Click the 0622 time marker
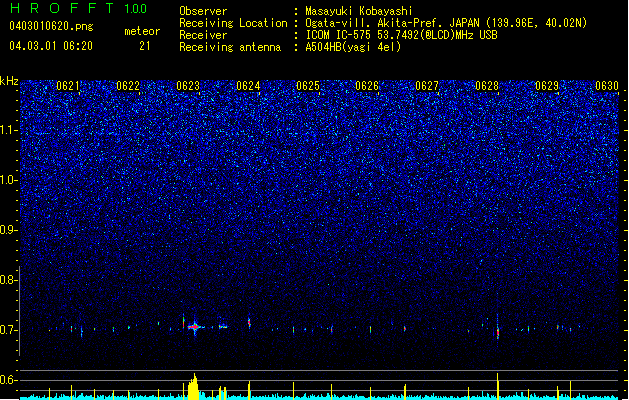 pyautogui.click(x=128, y=86)
